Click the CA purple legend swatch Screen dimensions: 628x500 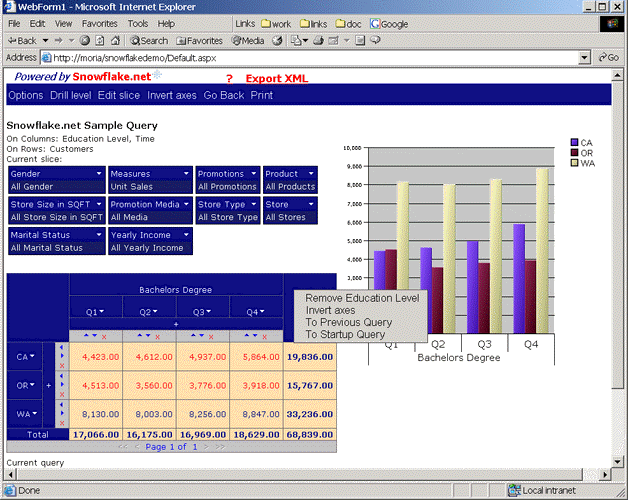574,142
